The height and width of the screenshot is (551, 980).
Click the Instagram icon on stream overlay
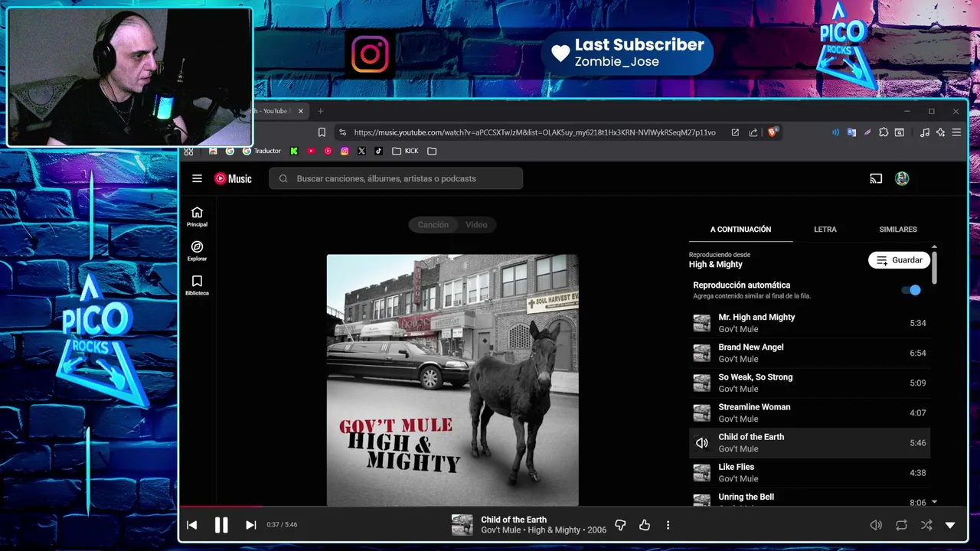coord(370,54)
